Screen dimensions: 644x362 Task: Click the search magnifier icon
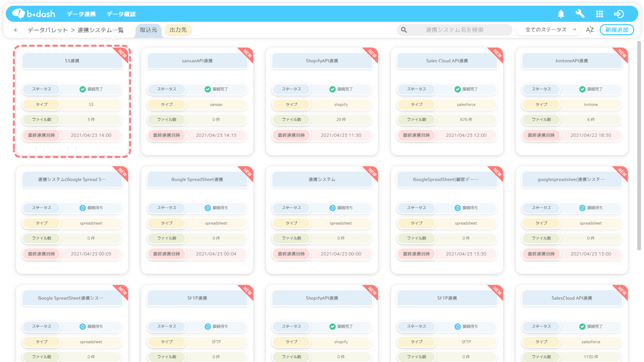(404, 30)
